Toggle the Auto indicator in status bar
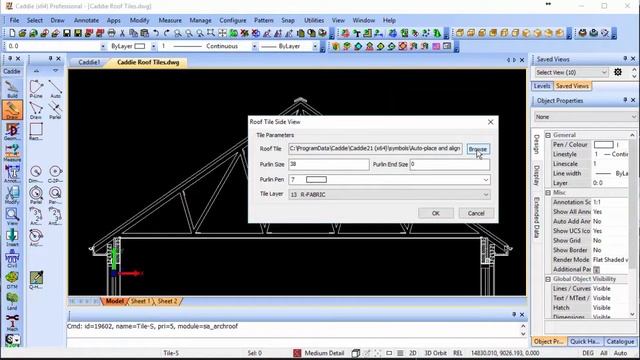Screen dimensions: 640x360 click(x=620, y=353)
